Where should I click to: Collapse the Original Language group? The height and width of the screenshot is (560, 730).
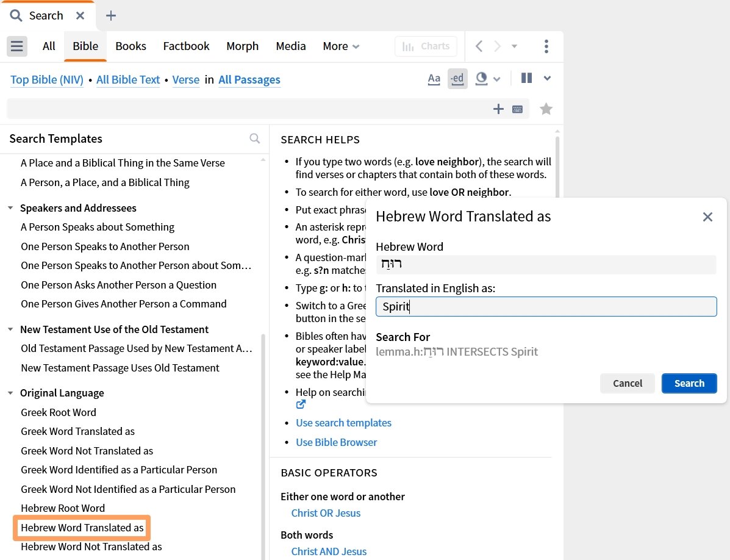tap(10, 393)
